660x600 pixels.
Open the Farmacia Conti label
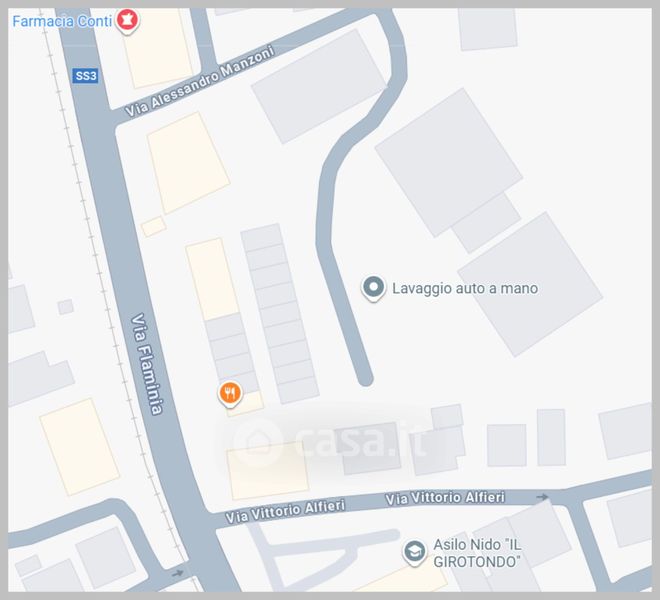[62, 21]
